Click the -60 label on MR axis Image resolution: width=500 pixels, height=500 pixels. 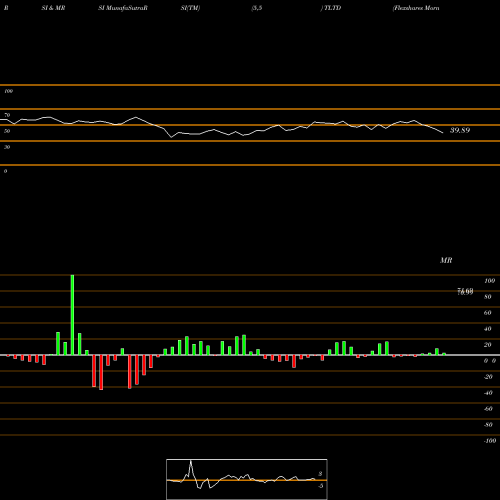488,409
